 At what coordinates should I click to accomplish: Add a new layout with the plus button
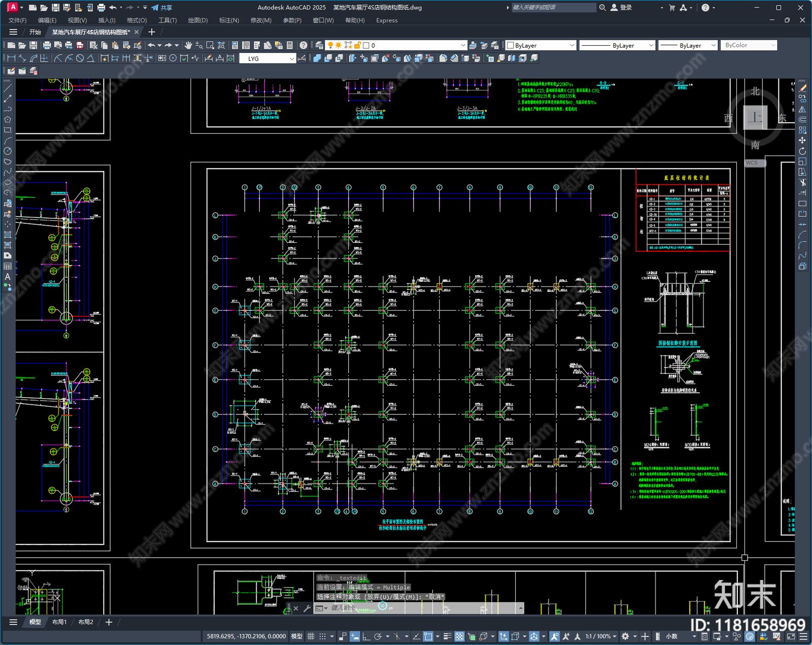[x=109, y=622]
